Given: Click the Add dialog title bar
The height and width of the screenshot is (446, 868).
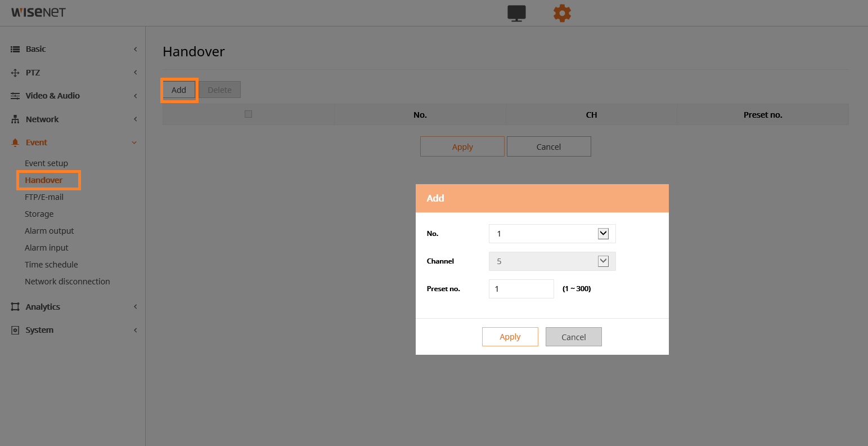Looking at the screenshot, I should [542, 198].
